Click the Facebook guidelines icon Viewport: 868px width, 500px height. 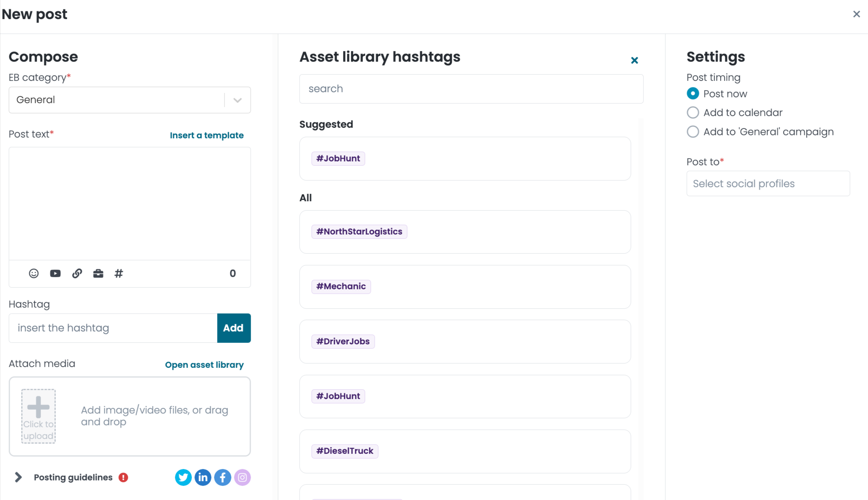223,477
